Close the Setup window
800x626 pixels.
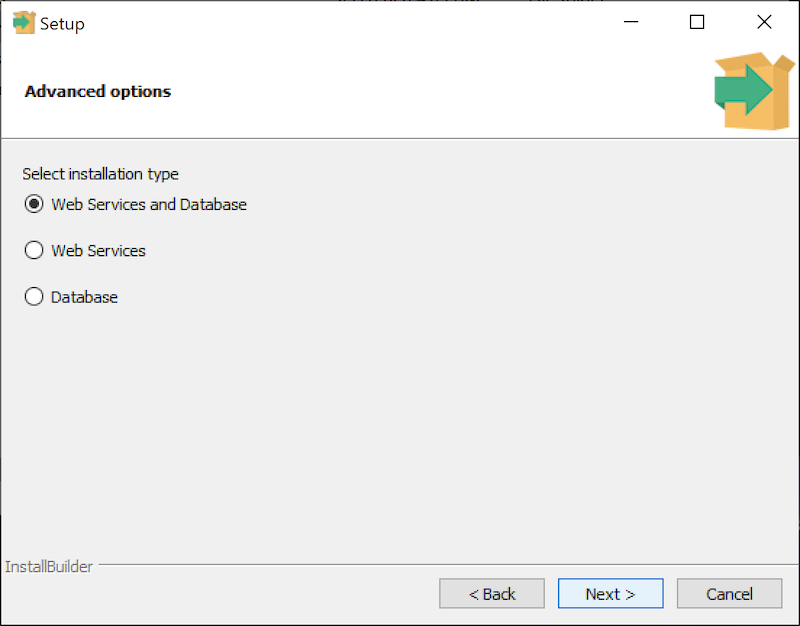coord(764,22)
